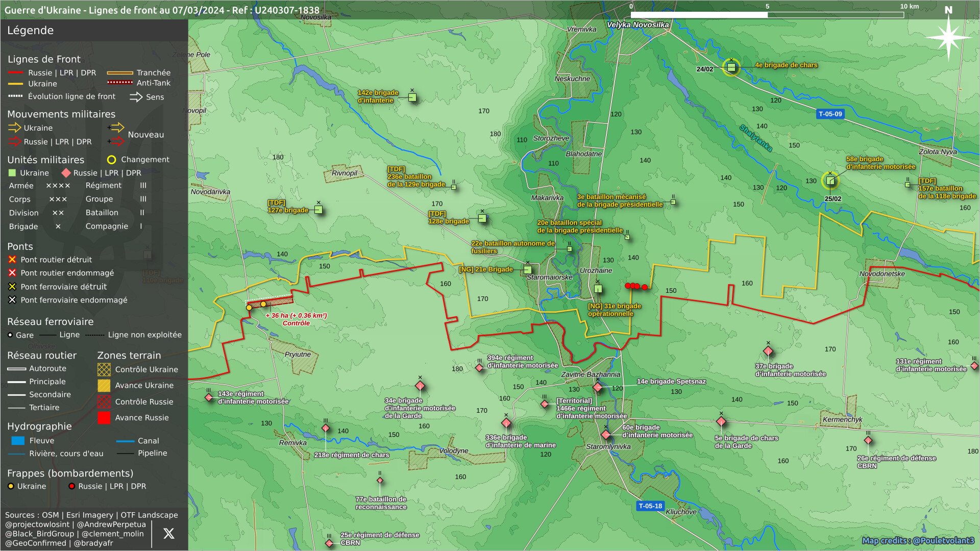Click the 128e brigade TDF unit square
The width and height of the screenshot is (980, 551).
(x=482, y=218)
